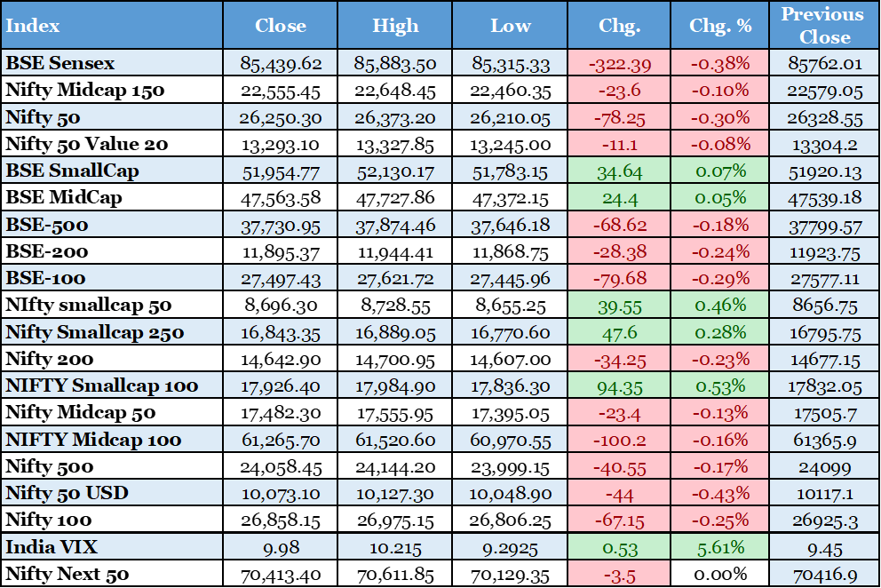
Task: Select the NIFTY Smallcap 100 label
Action: (x=102, y=385)
